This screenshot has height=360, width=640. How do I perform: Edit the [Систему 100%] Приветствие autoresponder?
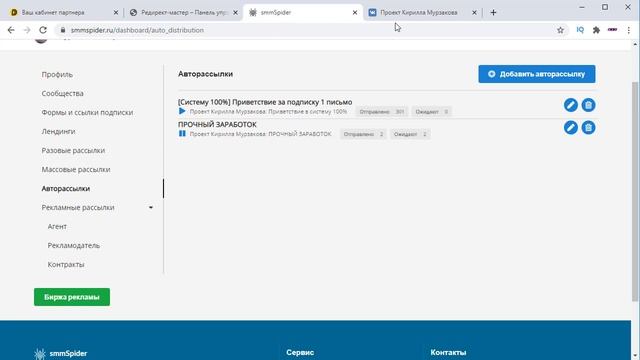571,105
